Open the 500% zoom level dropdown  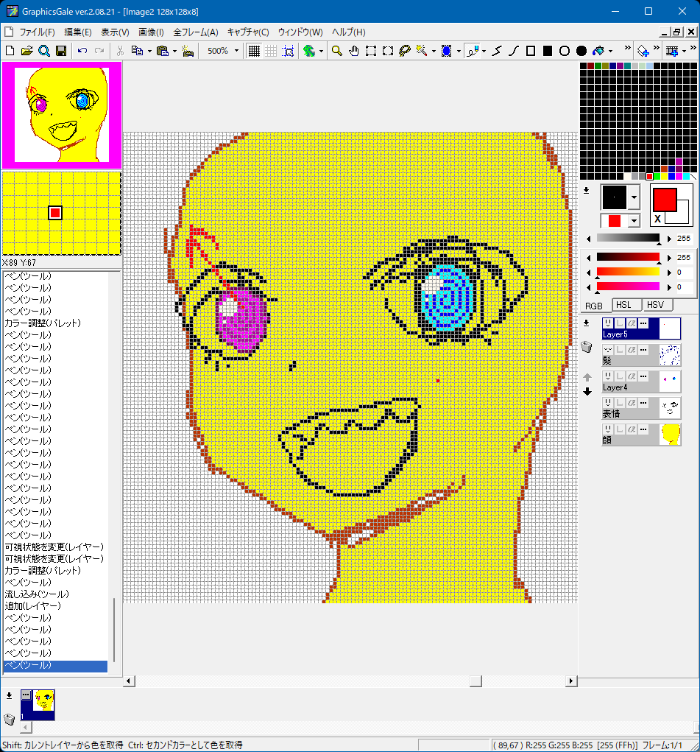pos(236,51)
